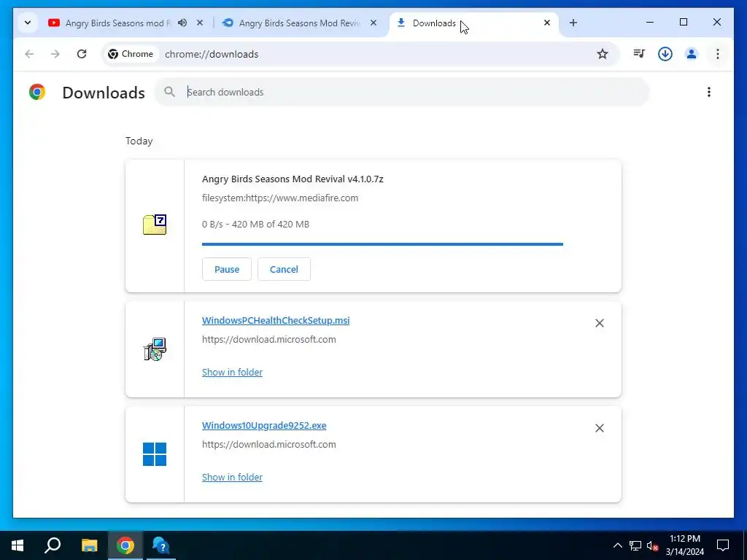Click the Chrome taskbar icon
Screen dimensions: 747x560
point(125,545)
